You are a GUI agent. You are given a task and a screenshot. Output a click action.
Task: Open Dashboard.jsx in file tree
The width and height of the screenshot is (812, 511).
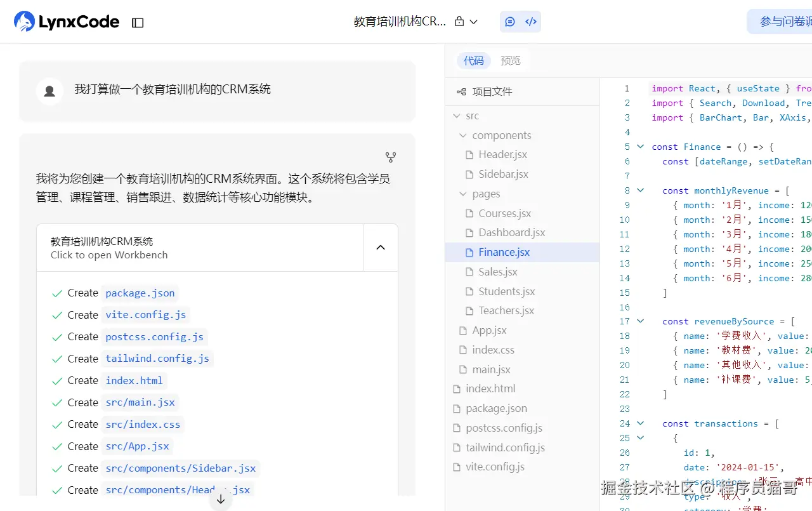(511, 233)
